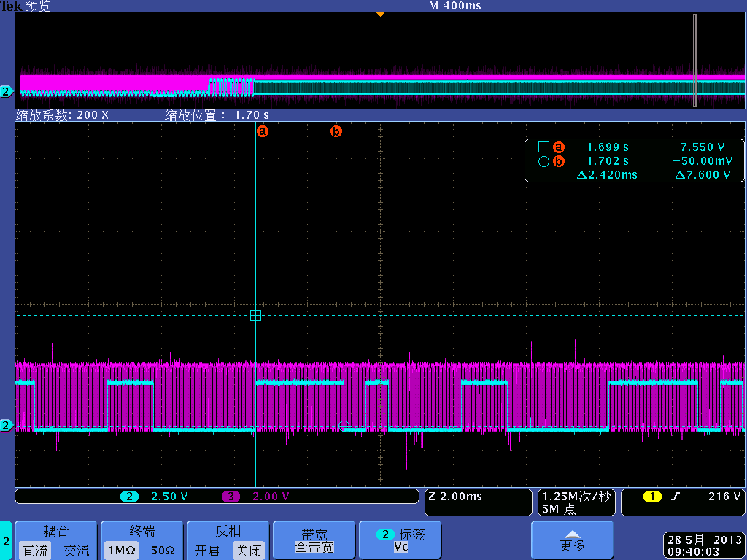Click the square cursor 'a' crosshair on waveform
The width and height of the screenshot is (747, 560).
pyautogui.click(x=255, y=315)
